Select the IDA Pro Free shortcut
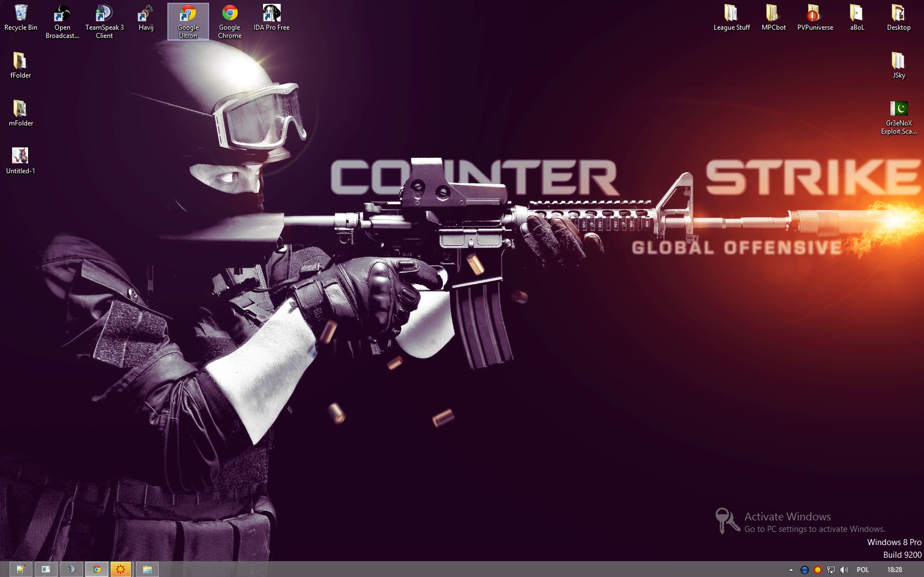The height and width of the screenshot is (577, 924). click(271, 18)
